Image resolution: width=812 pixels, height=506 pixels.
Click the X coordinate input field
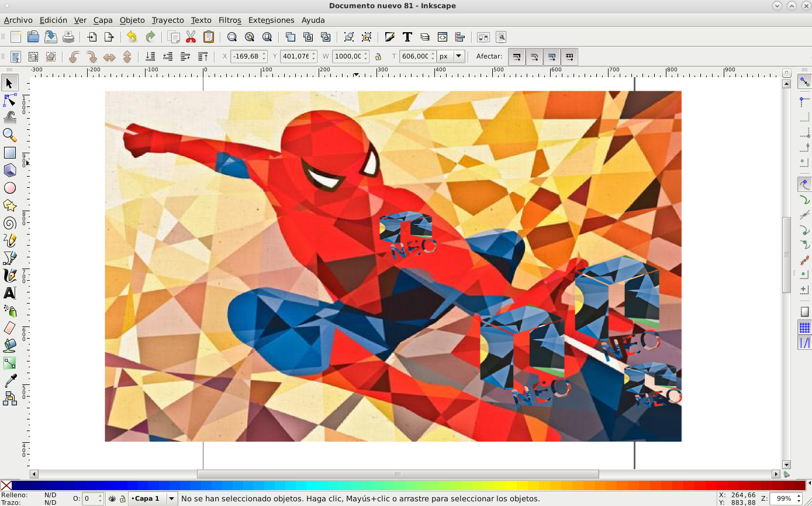point(246,57)
